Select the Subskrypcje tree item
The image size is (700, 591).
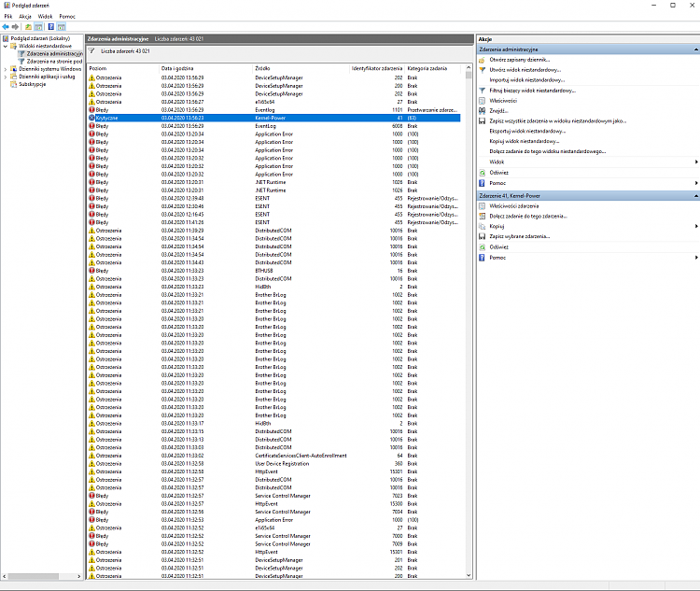coord(32,84)
